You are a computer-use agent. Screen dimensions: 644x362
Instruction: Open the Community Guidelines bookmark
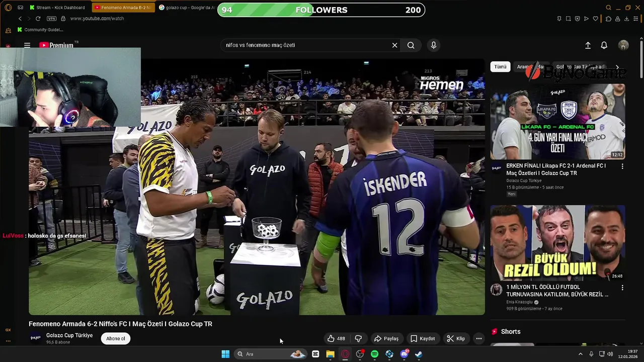40,30
